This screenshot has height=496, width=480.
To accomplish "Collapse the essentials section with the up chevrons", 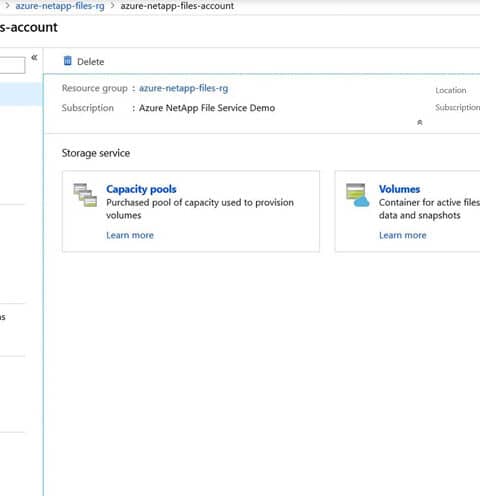I will [x=420, y=123].
